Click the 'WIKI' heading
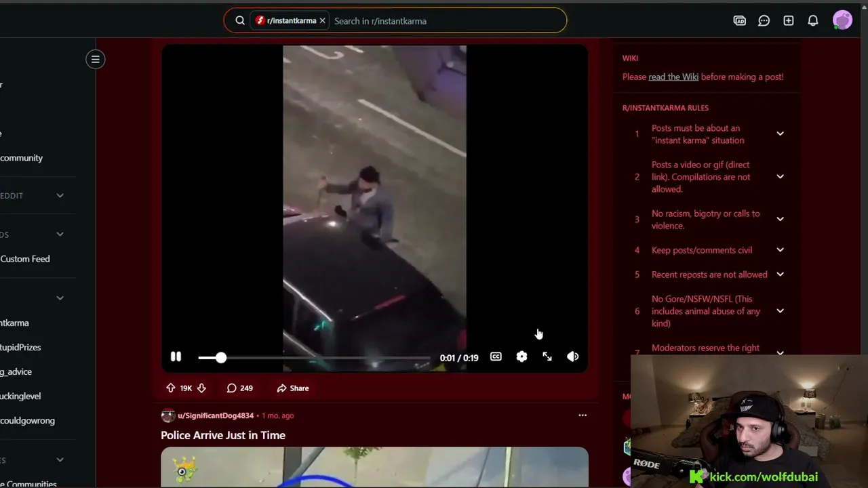The image size is (868, 488). (x=630, y=58)
